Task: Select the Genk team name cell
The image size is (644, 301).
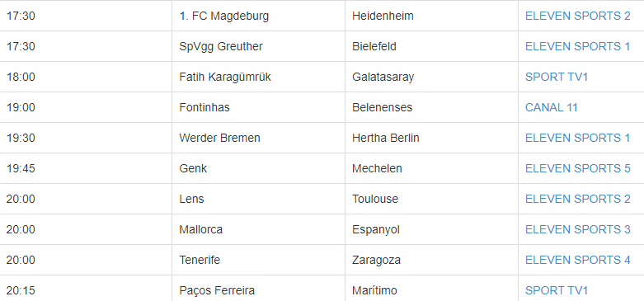Action: [258, 168]
